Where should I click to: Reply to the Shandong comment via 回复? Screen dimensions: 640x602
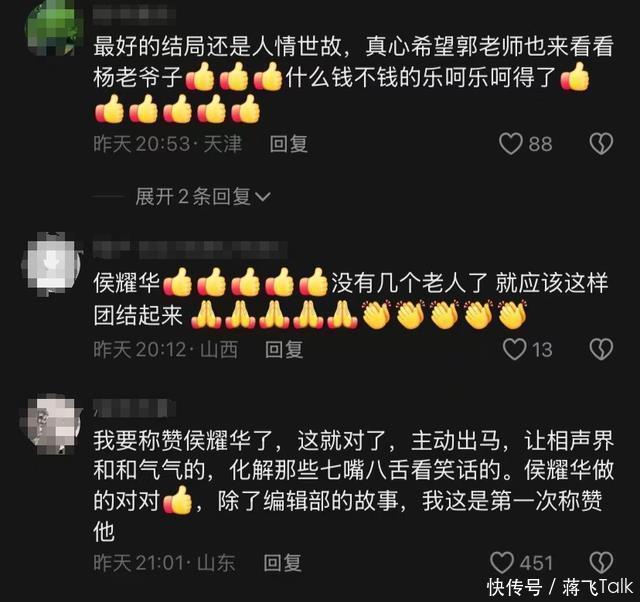coord(282,563)
